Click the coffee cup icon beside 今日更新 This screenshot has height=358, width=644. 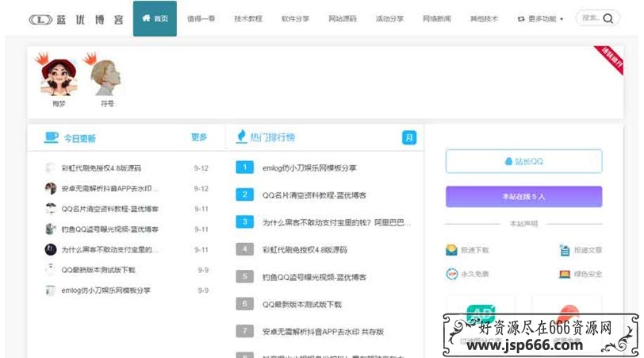click(x=52, y=137)
